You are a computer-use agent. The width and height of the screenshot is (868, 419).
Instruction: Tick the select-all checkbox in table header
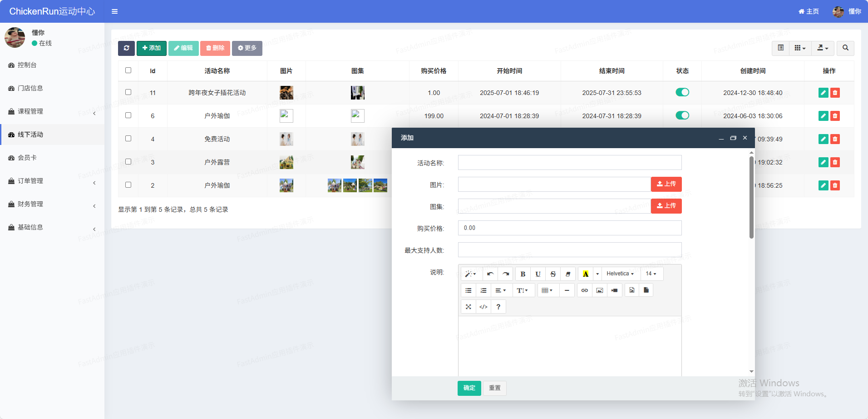(x=128, y=70)
